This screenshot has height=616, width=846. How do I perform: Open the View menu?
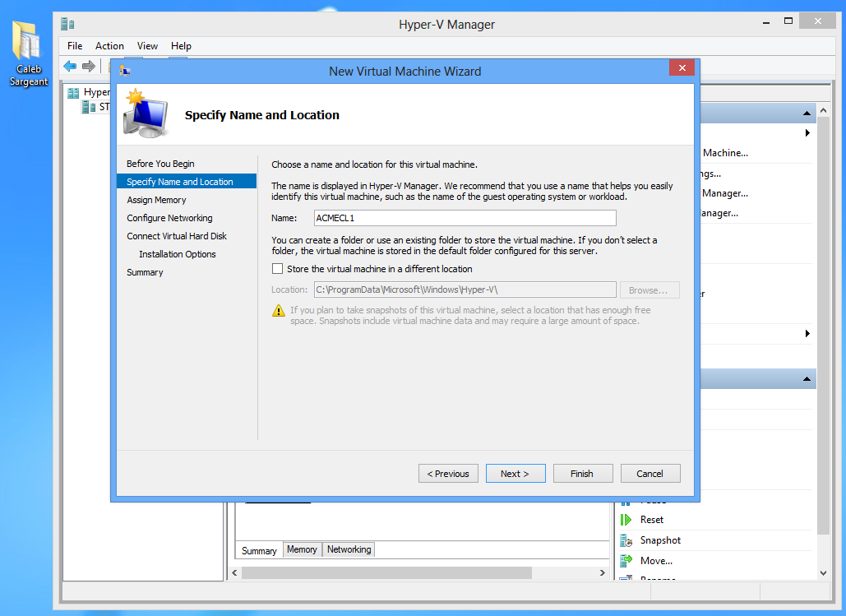(147, 46)
